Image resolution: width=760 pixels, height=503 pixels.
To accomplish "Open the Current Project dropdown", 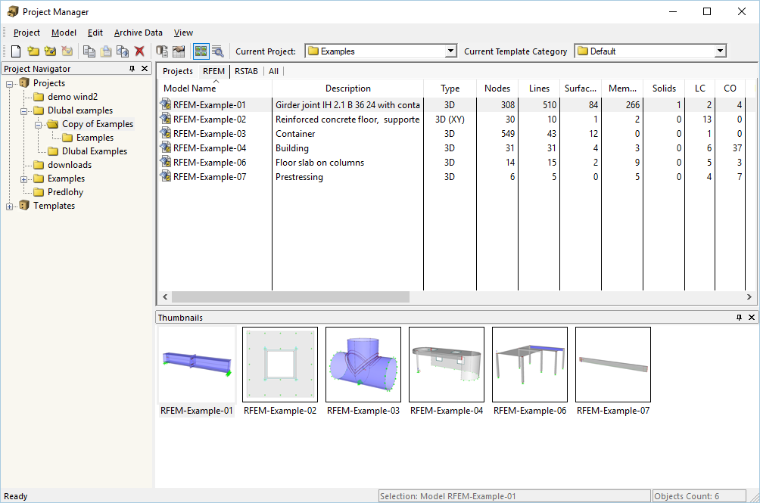I will [451, 51].
